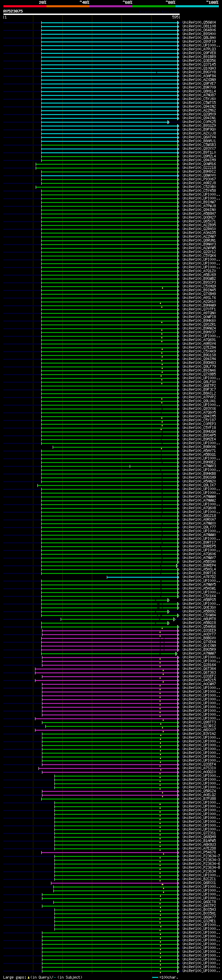Select hit label UniRef100_C5YJ60
The height and width of the screenshot is (980, 222).
(199, 99)
